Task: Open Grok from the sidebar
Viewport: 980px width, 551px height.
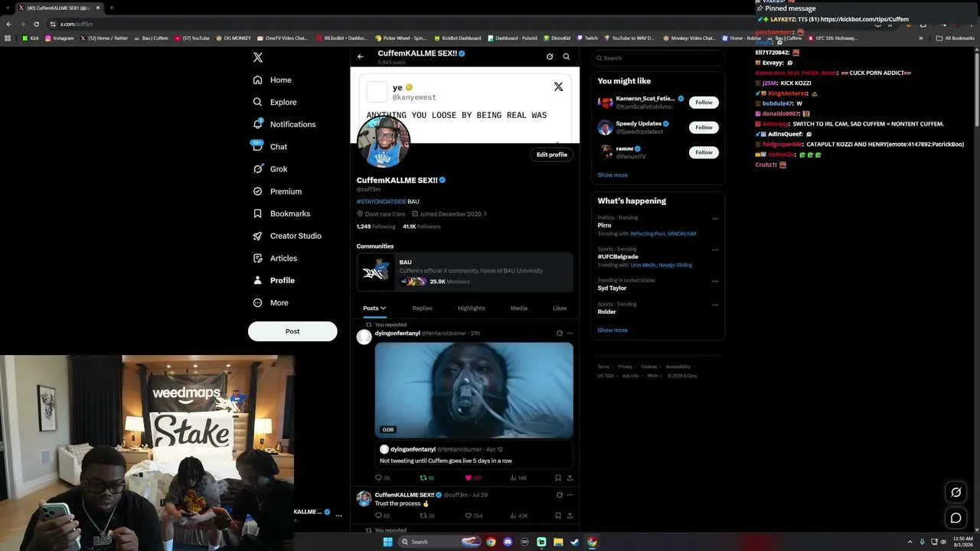Action: [x=270, y=168]
